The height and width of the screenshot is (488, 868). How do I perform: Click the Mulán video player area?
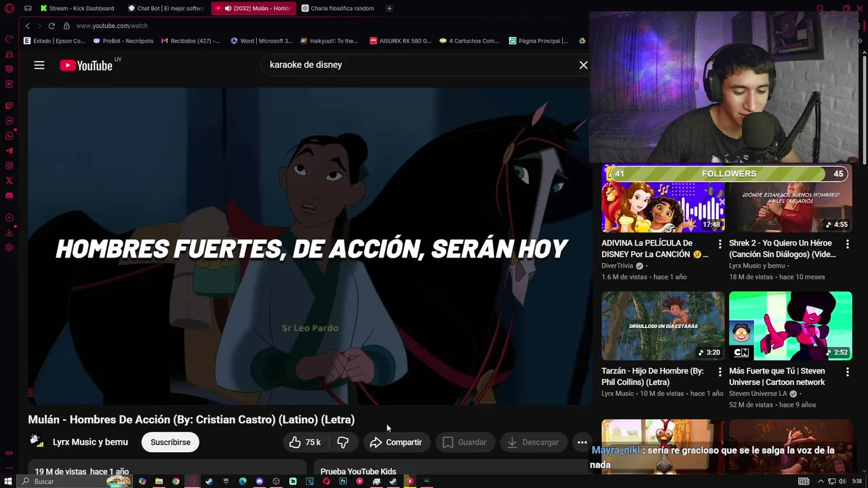pos(310,246)
